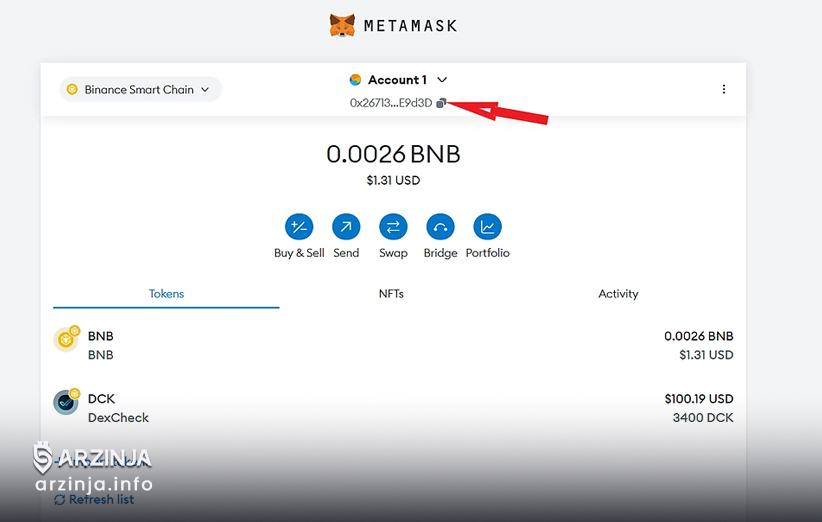Viewport: 822px width, 522px height.
Task: Click the METAMASK wordmark text
Action: pyautogui.click(x=410, y=26)
